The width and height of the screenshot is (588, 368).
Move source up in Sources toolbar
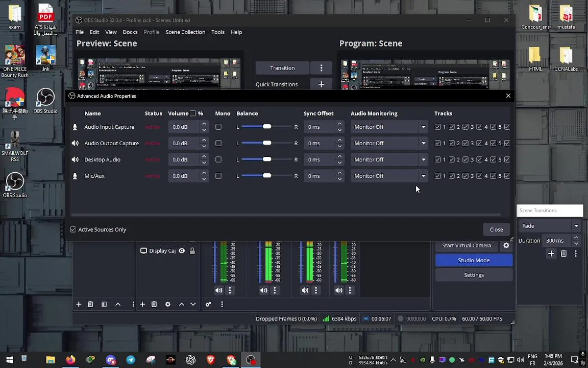coord(182,304)
